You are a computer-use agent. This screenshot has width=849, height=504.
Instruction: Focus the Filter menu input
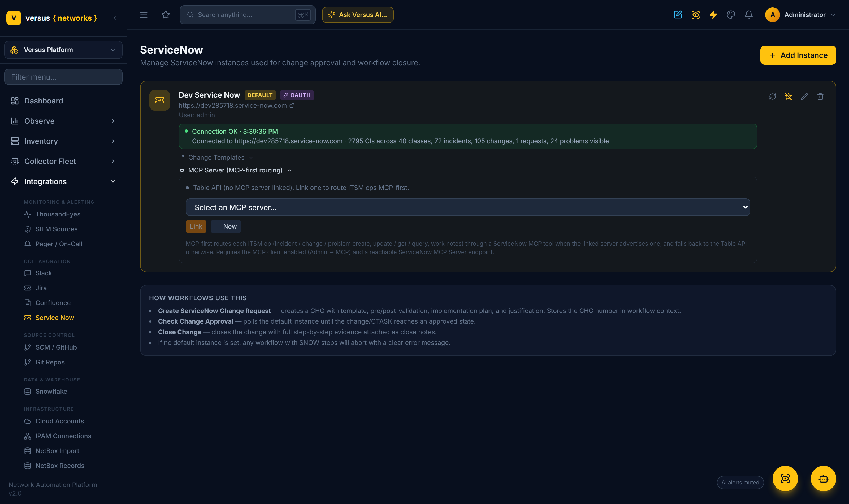pos(63,77)
